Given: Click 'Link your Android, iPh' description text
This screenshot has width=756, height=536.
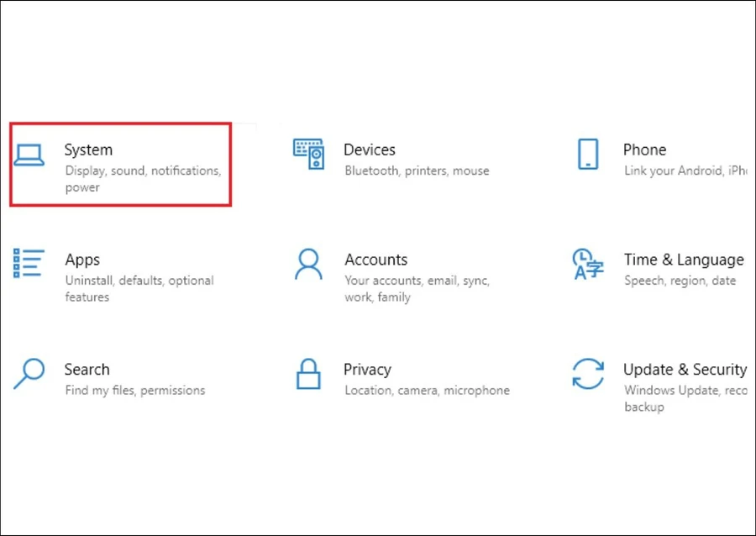Looking at the screenshot, I should coord(685,171).
